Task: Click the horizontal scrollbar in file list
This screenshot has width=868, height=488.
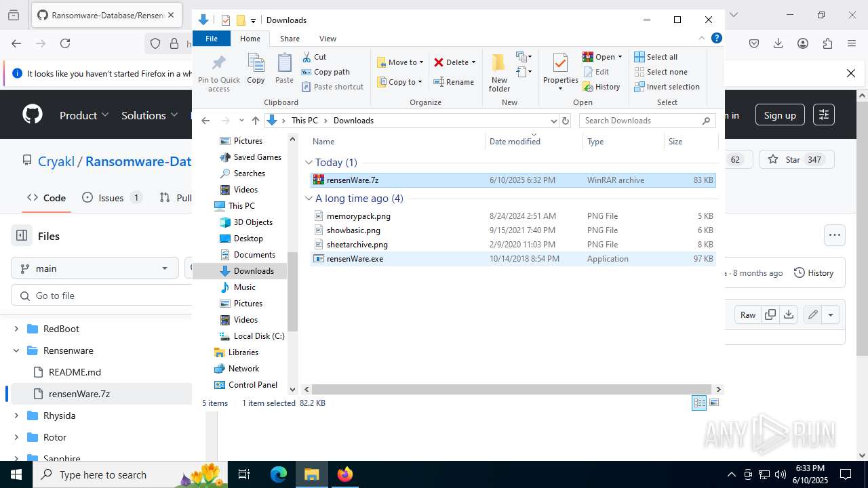Action: pyautogui.click(x=512, y=390)
